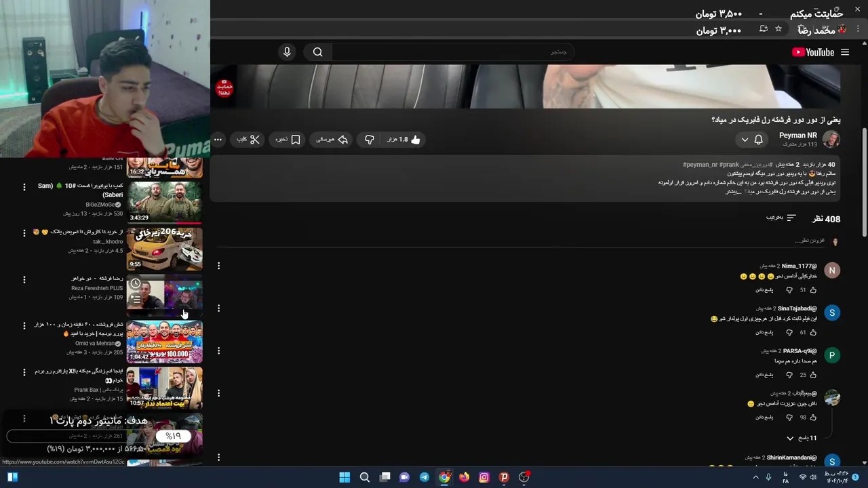Open more actions beside the Clip button

point(218,140)
